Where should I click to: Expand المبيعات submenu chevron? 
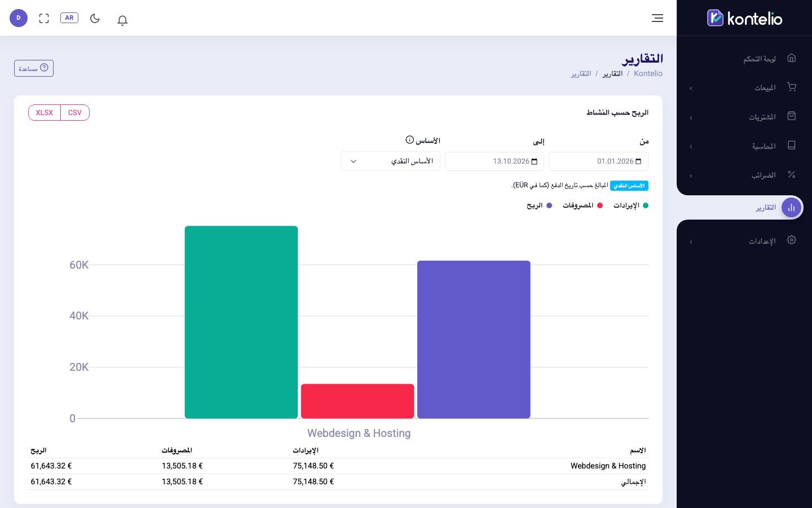[691, 88]
